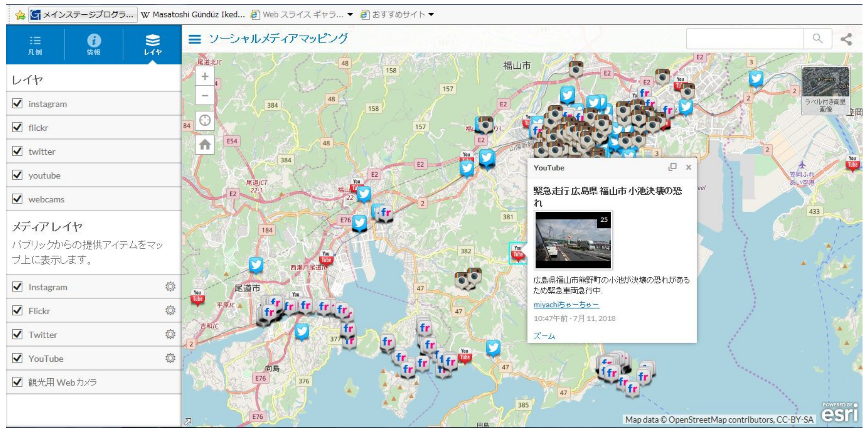Screen dimensions: 868x434
Task: Maximize the YouTube popup window
Action: click(672, 167)
